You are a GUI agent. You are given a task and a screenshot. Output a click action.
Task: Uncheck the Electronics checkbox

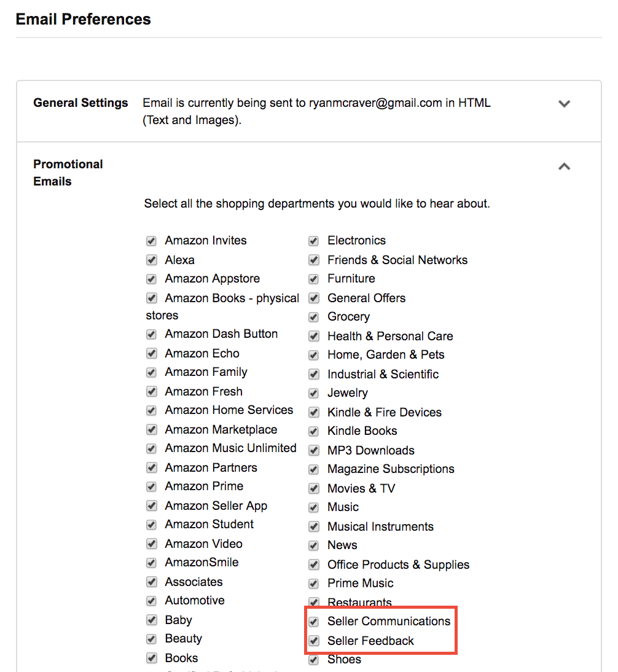(x=314, y=241)
